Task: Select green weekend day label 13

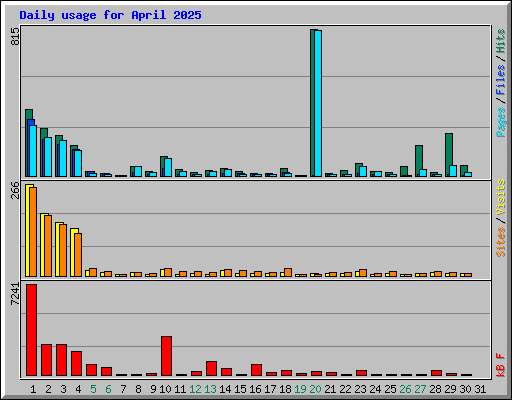Action: [x=210, y=389]
